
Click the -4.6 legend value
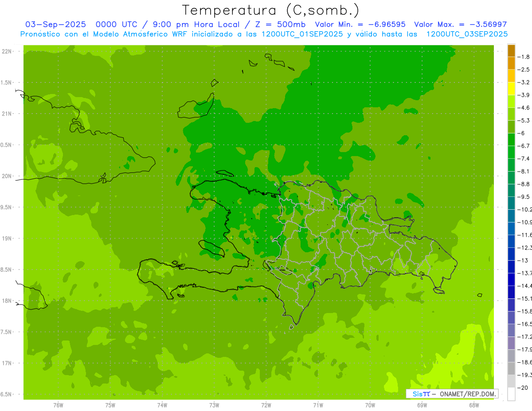point(524,108)
